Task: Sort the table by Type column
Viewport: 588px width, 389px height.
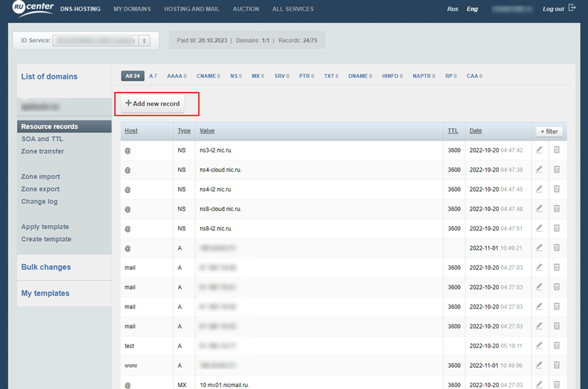Action: (184, 131)
